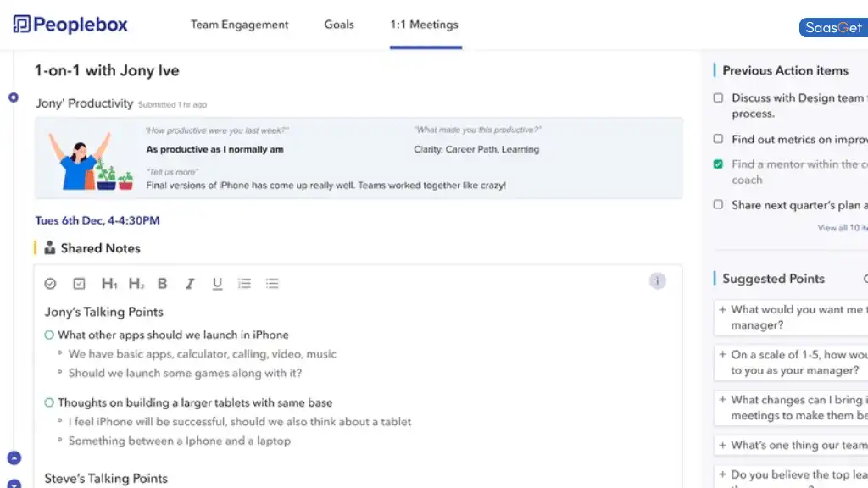This screenshot has height=488, width=868.
Task: Insert a bulleted list
Action: point(272,283)
